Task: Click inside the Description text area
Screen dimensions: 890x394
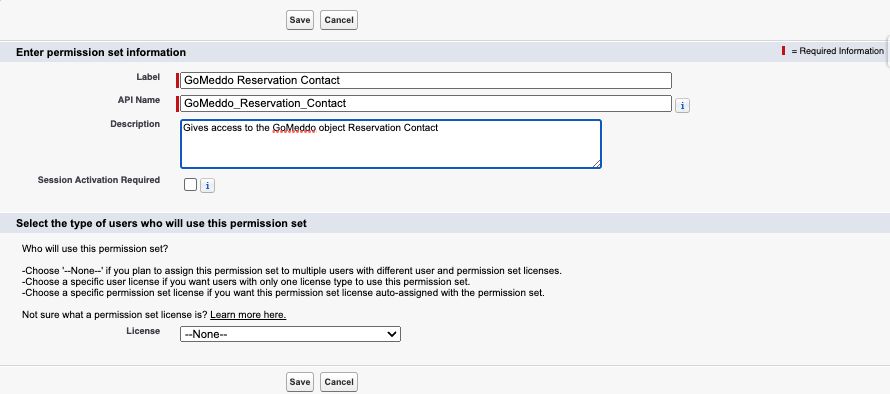Action: (391, 144)
